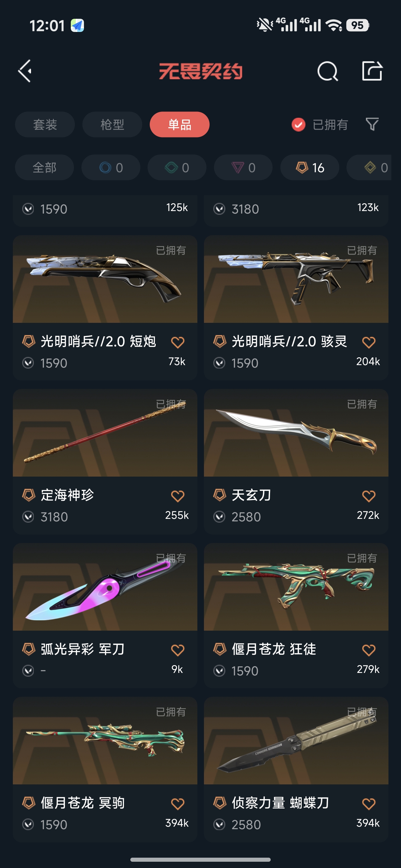401x868 pixels.
Task: Open search with magnifier icon
Action: 327,71
